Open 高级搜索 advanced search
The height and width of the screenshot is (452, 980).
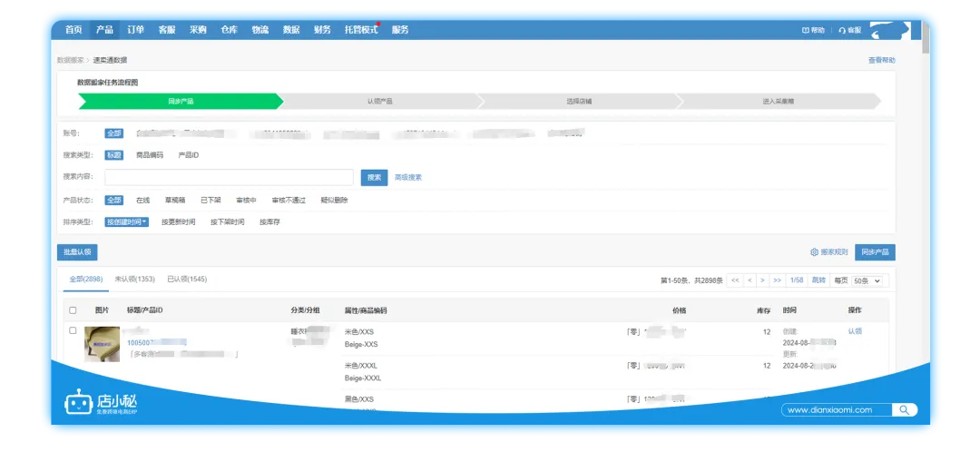pyautogui.click(x=408, y=178)
